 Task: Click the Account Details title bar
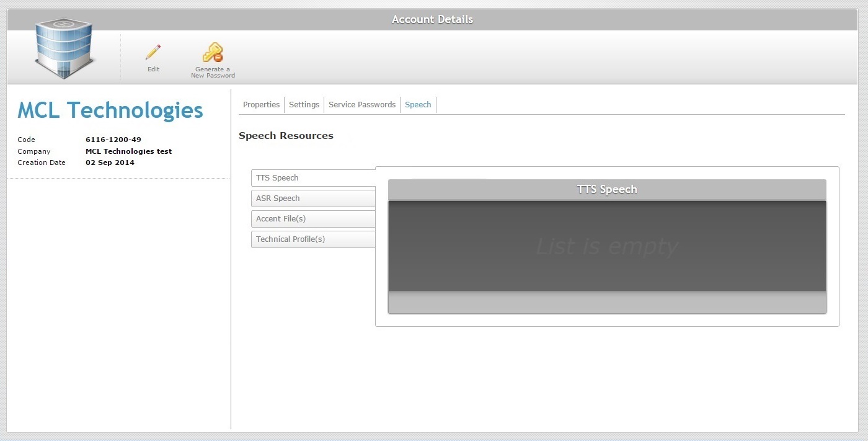[x=432, y=19]
